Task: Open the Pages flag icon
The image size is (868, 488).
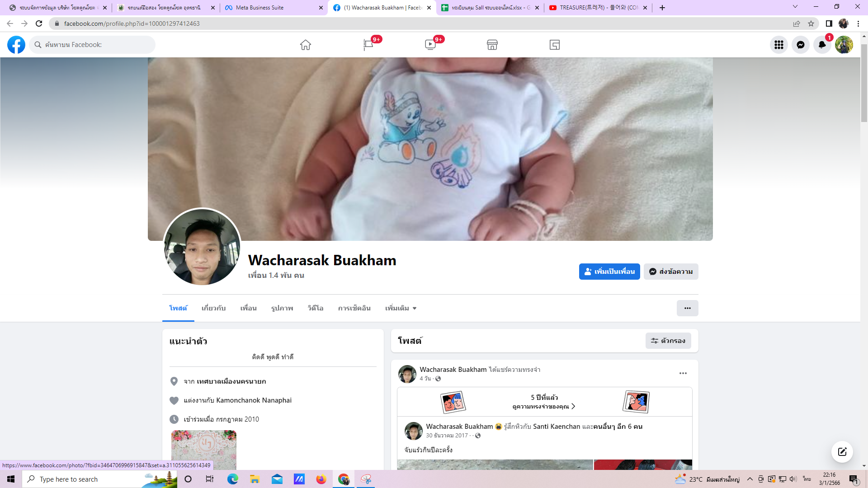Action: (x=368, y=45)
